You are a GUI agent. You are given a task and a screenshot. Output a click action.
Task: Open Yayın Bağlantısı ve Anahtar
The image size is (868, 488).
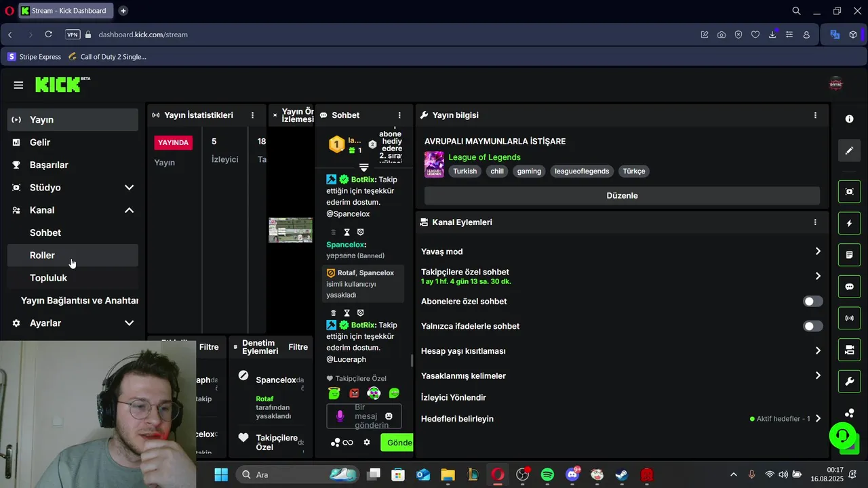[x=73, y=300]
